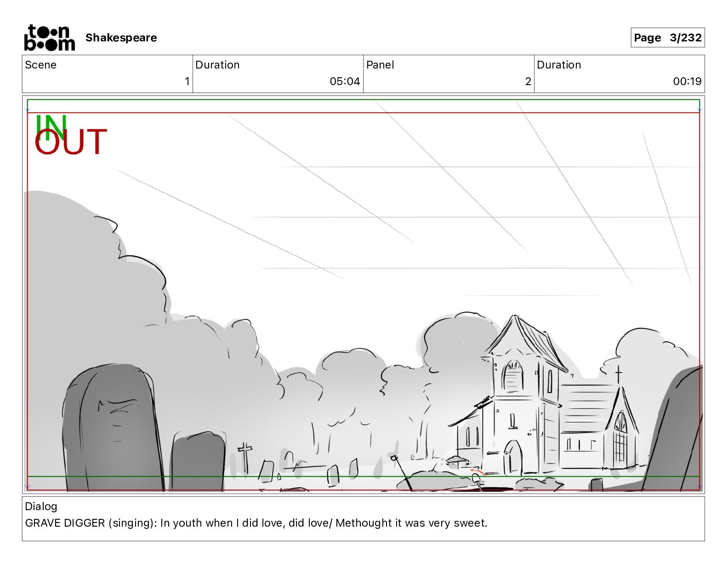Click the panel number value 2
728x563 pixels.
tap(528, 81)
